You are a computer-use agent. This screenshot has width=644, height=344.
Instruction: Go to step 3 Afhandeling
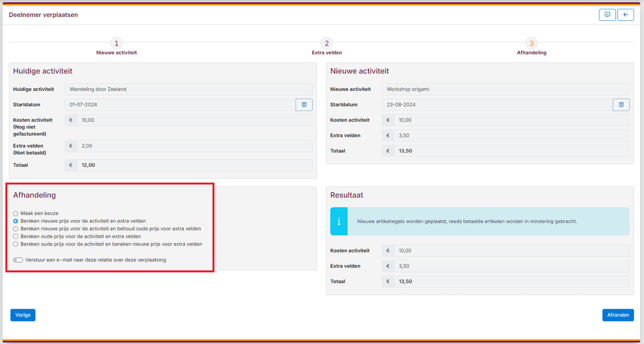click(531, 43)
